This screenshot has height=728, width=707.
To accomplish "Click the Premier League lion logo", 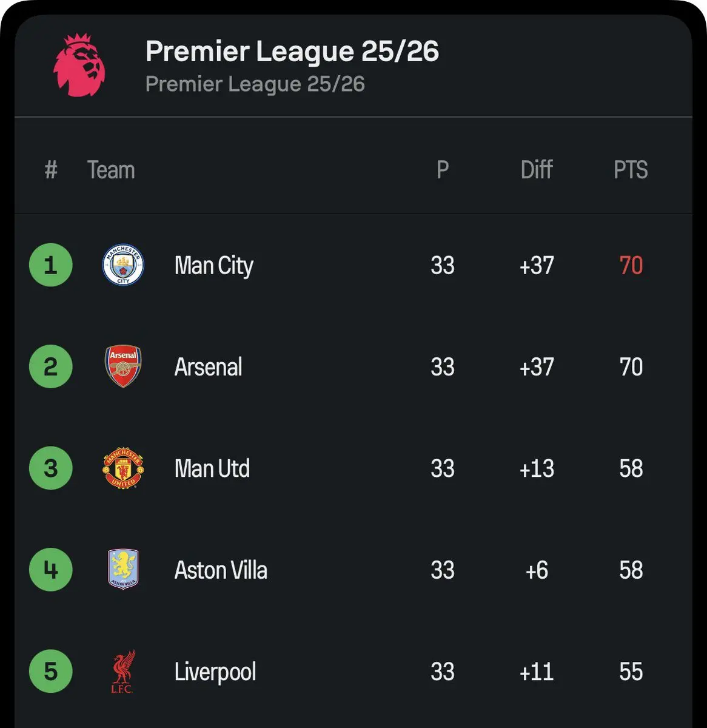I will click(79, 65).
